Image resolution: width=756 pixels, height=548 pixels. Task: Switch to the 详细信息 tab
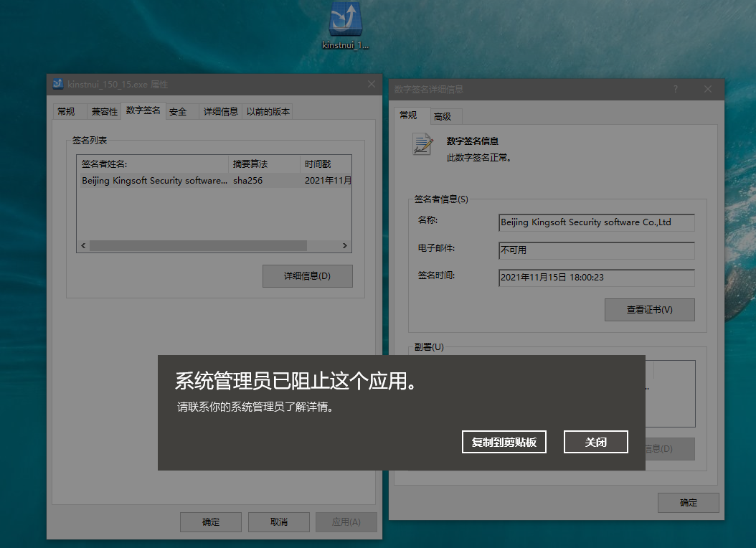[x=219, y=111]
